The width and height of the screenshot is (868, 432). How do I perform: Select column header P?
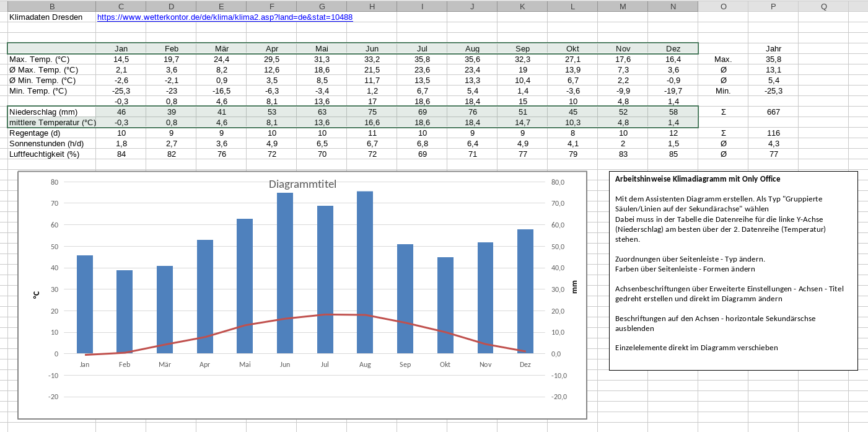[x=773, y=6]
